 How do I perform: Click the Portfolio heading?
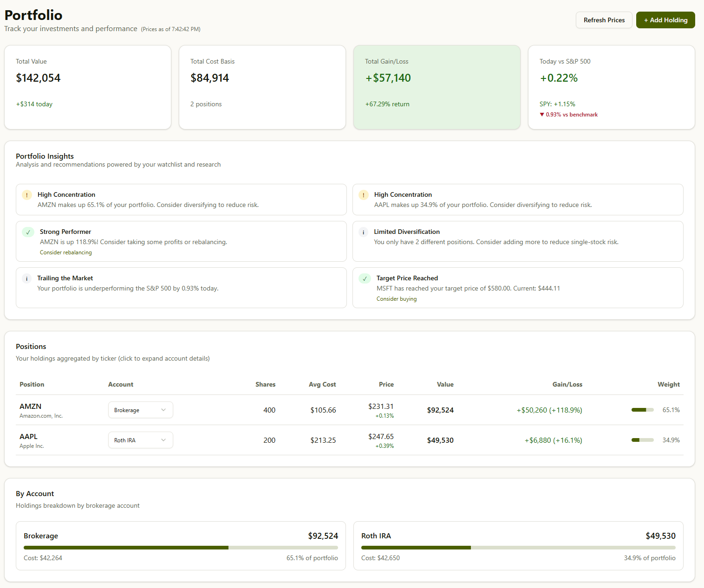click(33, 15)
